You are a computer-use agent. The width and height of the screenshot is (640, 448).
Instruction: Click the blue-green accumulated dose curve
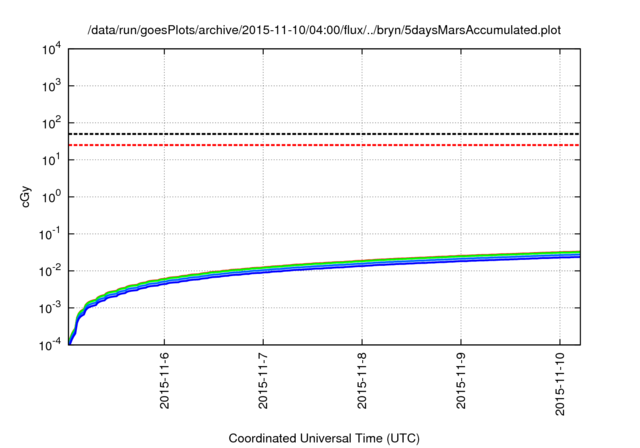324,266
